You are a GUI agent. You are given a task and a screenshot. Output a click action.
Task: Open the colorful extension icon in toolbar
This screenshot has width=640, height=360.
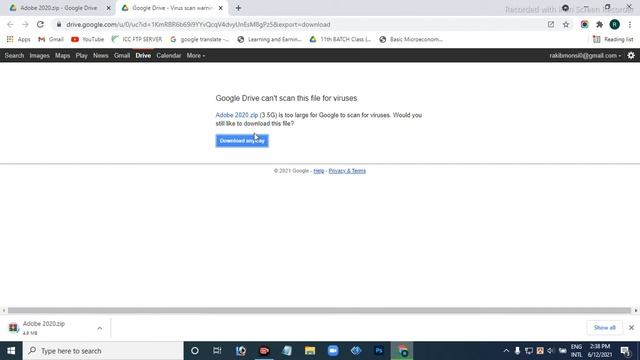(x=584, y=24)
